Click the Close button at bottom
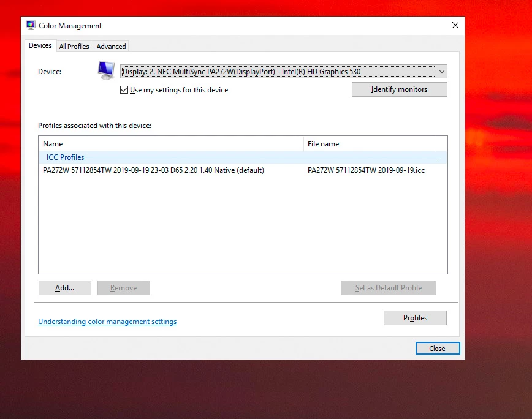This screenshot has width=532, height=419. [438, 349]
